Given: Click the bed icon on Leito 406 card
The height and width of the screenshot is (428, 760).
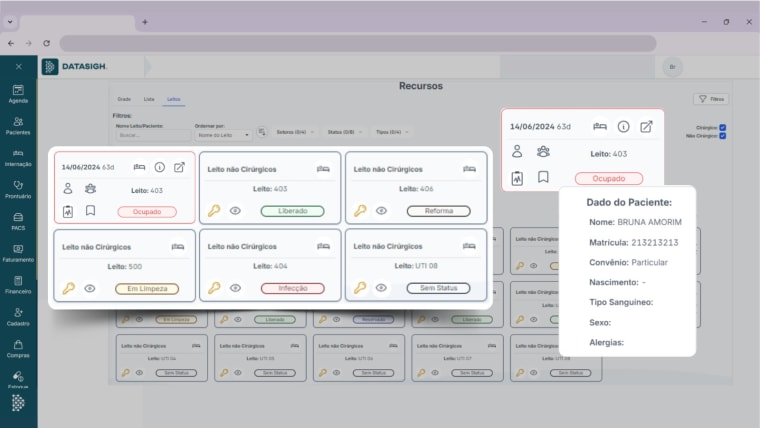Looking at the screenshot, I should click(469, 169).
